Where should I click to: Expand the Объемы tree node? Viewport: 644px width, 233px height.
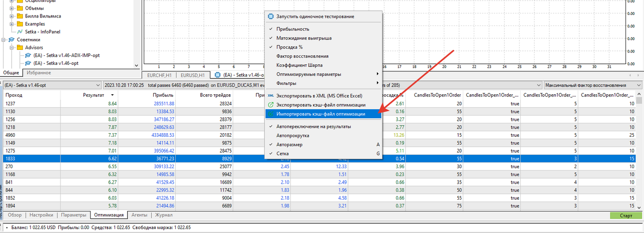point(12,8)
